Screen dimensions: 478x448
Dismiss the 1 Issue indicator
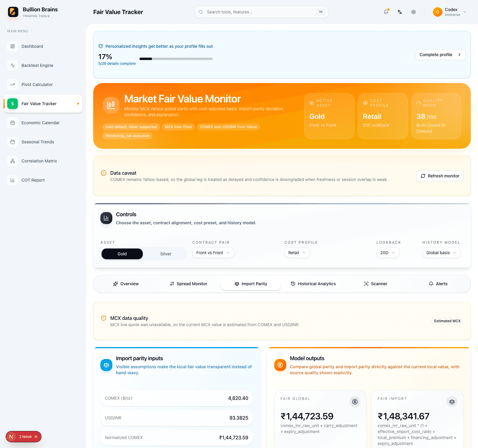(x=36, y=437)
